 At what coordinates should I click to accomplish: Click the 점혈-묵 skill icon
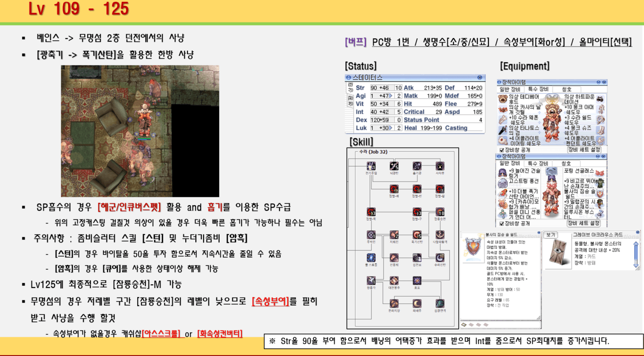tap(371, 212)
